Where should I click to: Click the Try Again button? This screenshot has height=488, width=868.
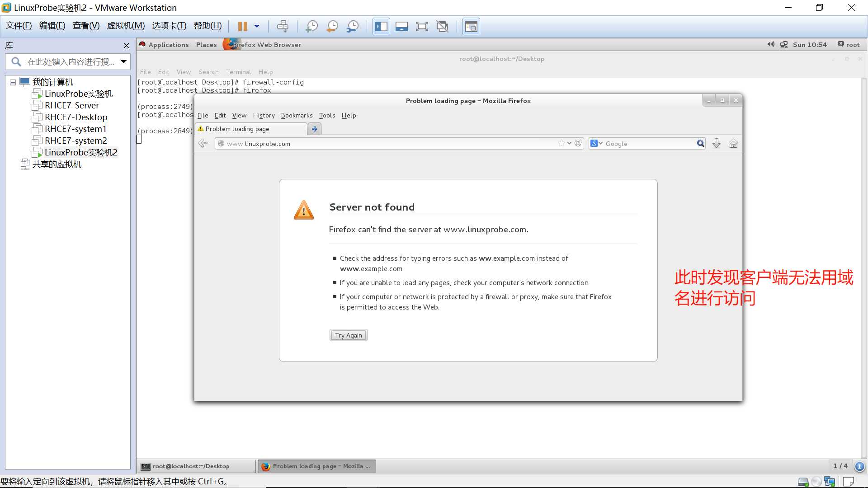tap(348, 335)
